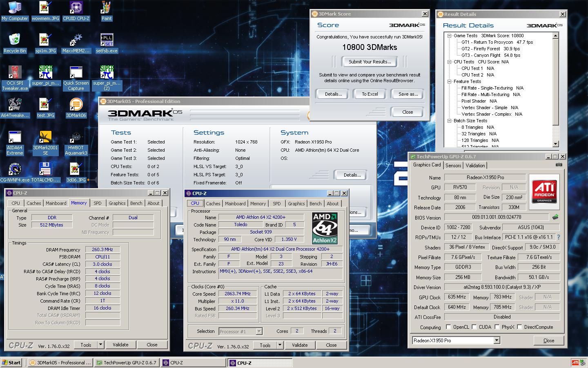Click the Save as... button
588x368 pixels.
[408, 94]
